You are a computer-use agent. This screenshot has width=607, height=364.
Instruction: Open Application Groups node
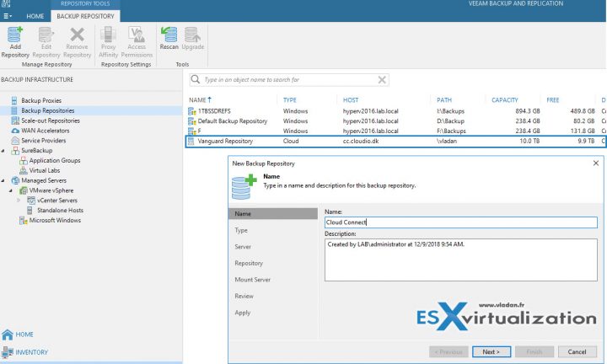pyautogui.click(x=55, y=161)
